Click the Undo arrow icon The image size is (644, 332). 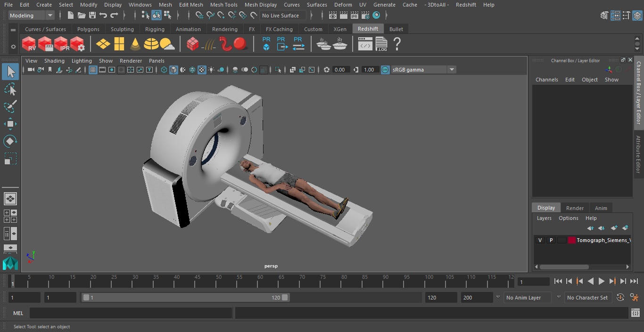click(103, 16)
